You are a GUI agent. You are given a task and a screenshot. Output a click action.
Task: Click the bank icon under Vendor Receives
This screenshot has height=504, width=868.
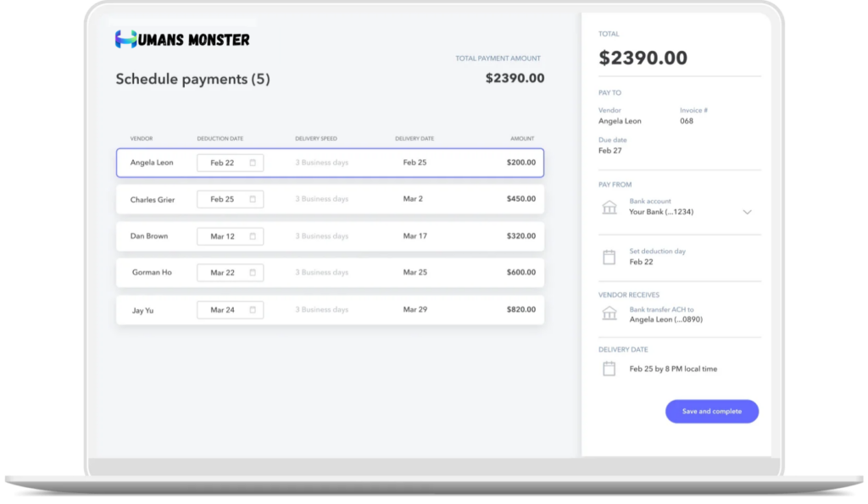point(609,314)
